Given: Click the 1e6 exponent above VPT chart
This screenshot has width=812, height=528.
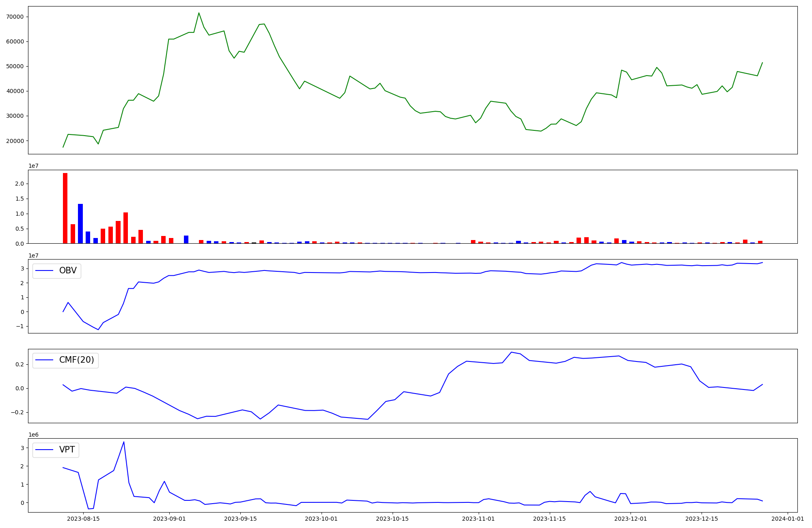Looking at the screenshot, I should pos(33,435).
